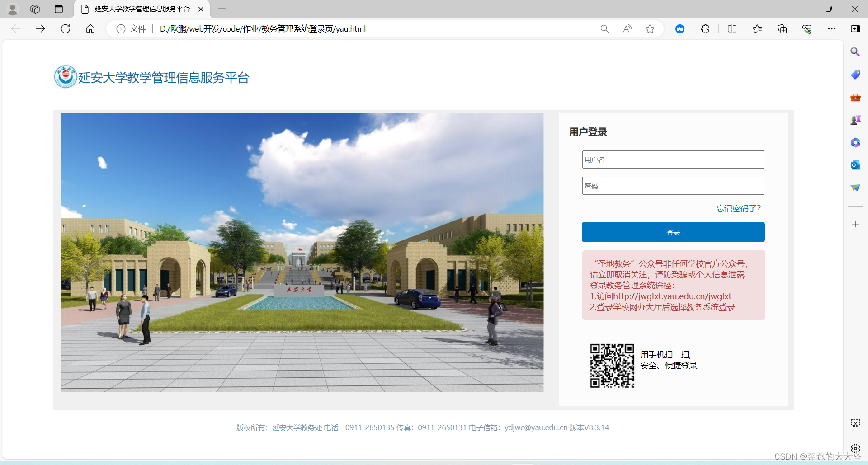The image size is (868, 465).
Task: Open the Collections icon
Action: [x=782, y=29]
